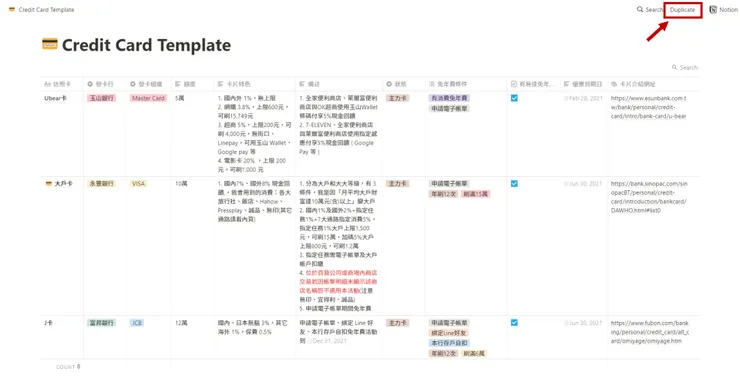Click the card icon beside the 大戶卡 row
Viewport: 740px width, 378px height.
click(x=48, y=184)
